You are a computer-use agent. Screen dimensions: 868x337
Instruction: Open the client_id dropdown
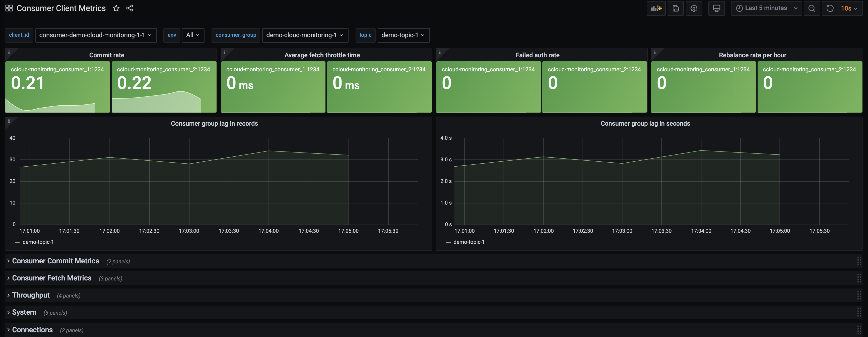[96, 35]
